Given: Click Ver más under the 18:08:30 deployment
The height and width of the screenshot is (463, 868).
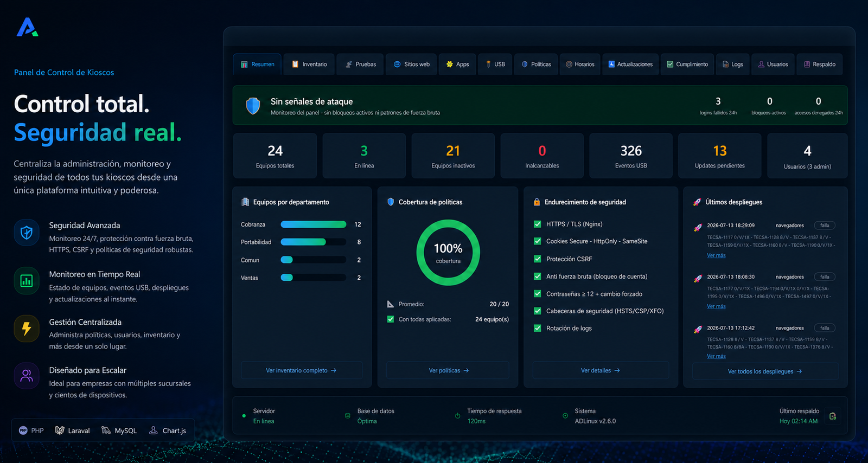Looking at the screenshot, I should pos(716,306).
